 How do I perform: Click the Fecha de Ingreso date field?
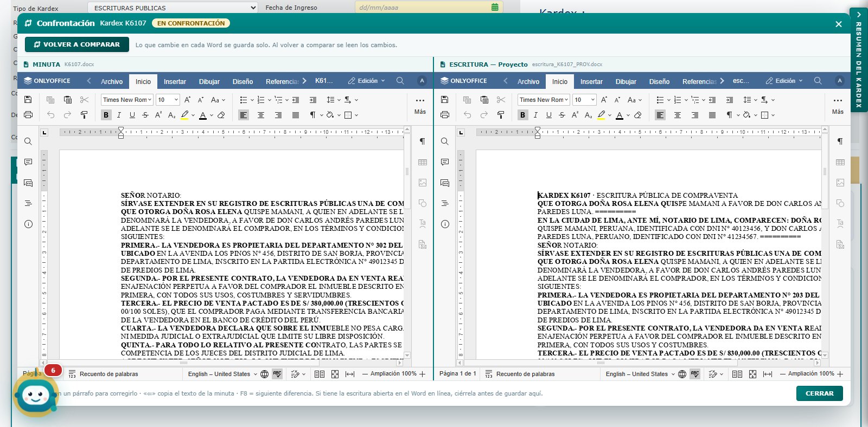pos(429,8)
